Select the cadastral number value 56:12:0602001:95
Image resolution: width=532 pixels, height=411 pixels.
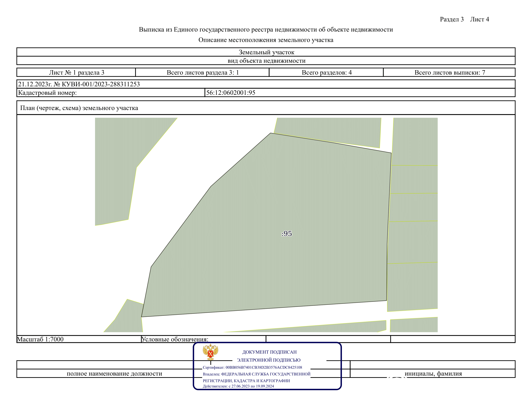point(231,93)
